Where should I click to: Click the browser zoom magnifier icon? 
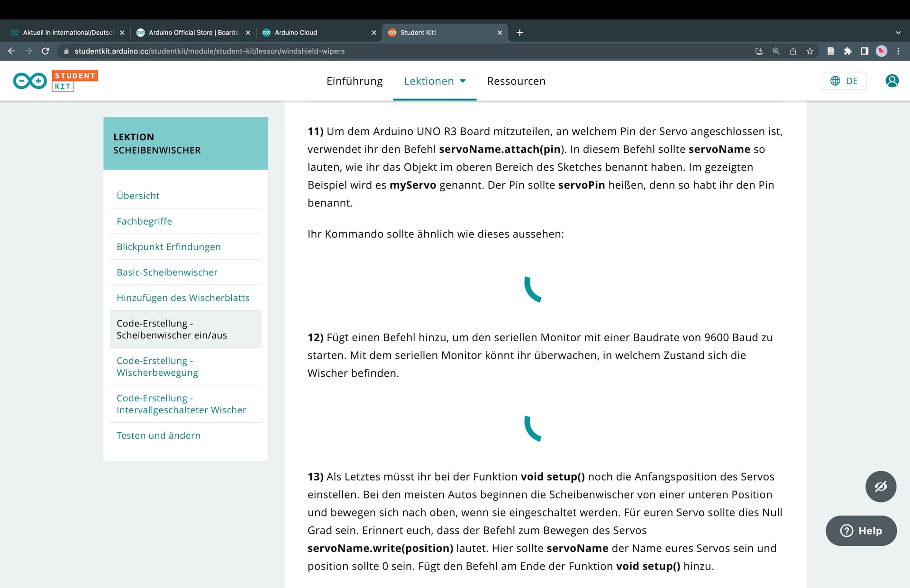pos(776,51)
